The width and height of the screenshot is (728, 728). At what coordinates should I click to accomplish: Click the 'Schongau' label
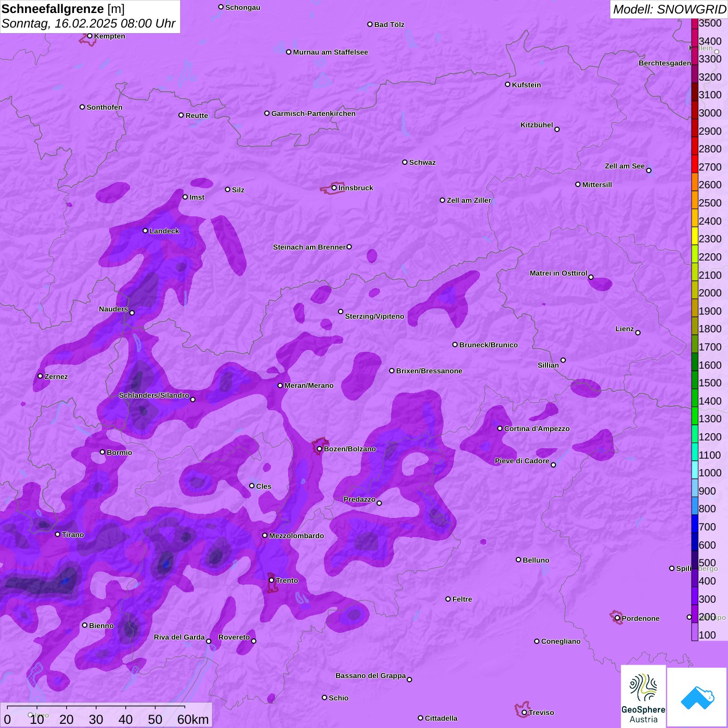tap(243, 7)
